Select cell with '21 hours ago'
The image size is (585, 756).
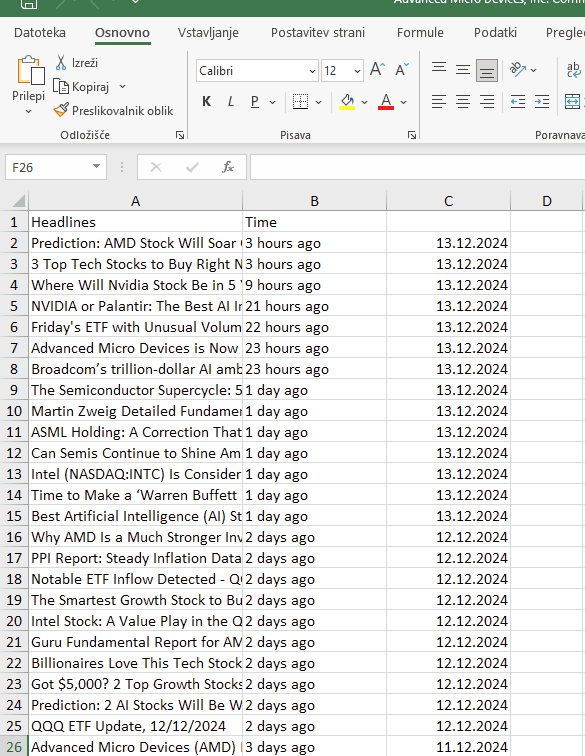point(314,306)
